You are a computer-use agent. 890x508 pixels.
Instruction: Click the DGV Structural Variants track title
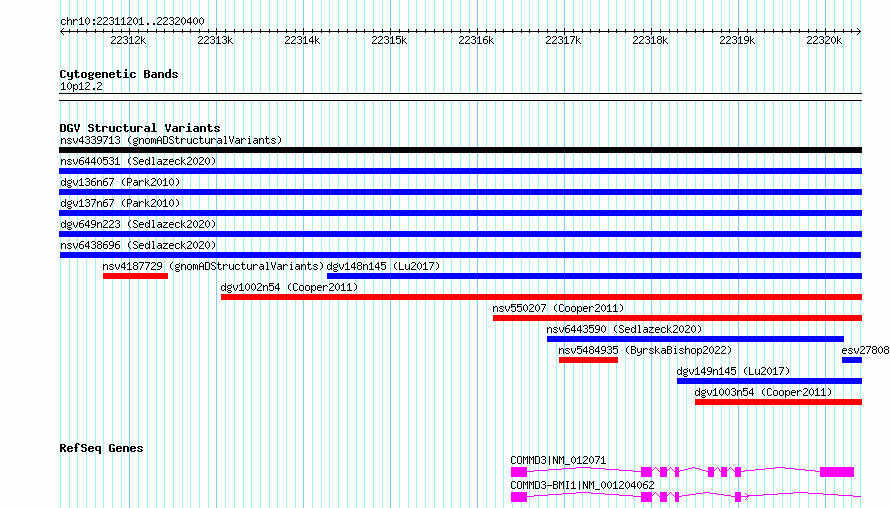140,128
